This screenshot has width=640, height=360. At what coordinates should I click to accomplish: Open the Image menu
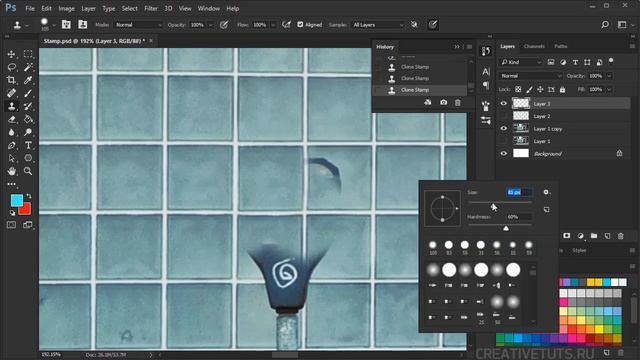click(66, 8)
